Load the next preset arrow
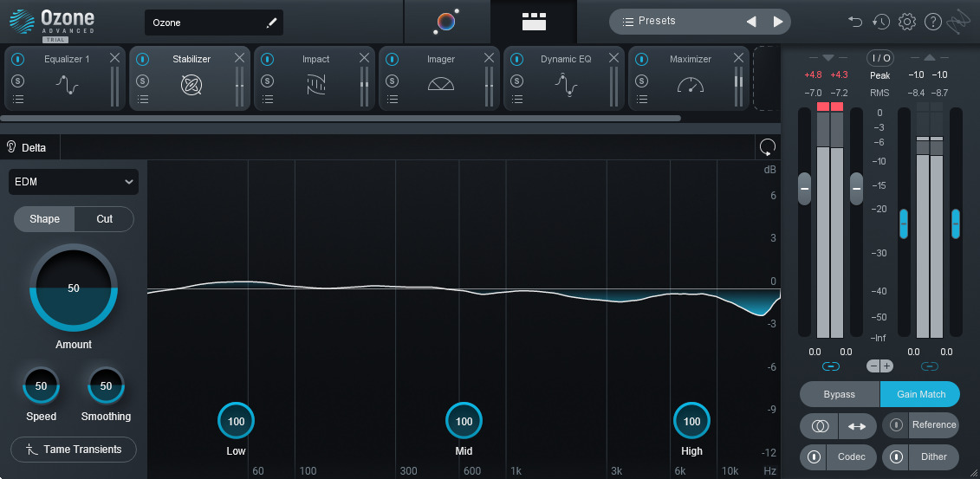 click(x=778, y=22)
